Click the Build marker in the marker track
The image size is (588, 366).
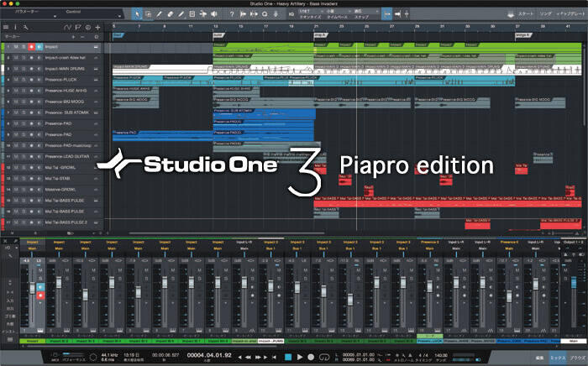(218, 35)
